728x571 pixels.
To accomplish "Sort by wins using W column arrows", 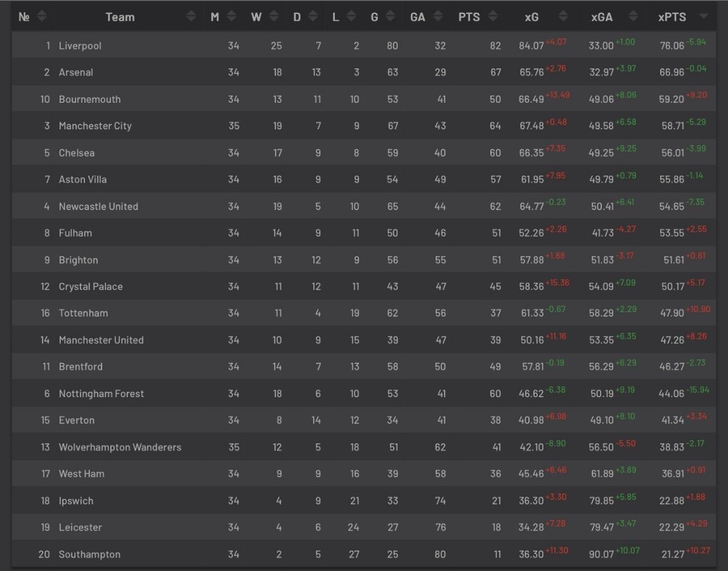I will 274,16.
